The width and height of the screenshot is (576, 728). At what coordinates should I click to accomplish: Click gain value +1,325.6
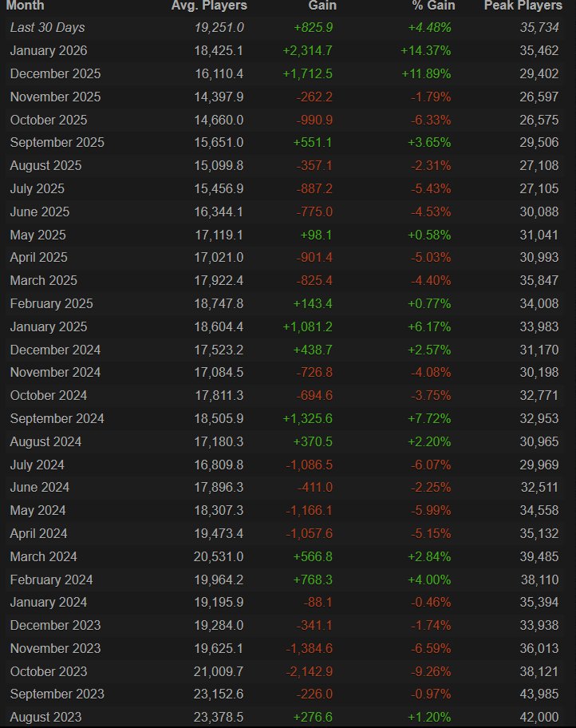click(308, 419)
